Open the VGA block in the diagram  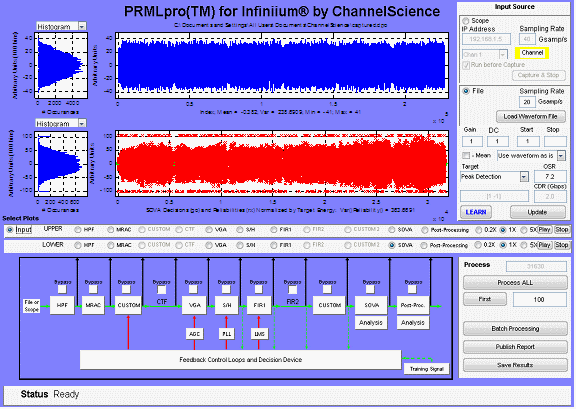point(194,305)
